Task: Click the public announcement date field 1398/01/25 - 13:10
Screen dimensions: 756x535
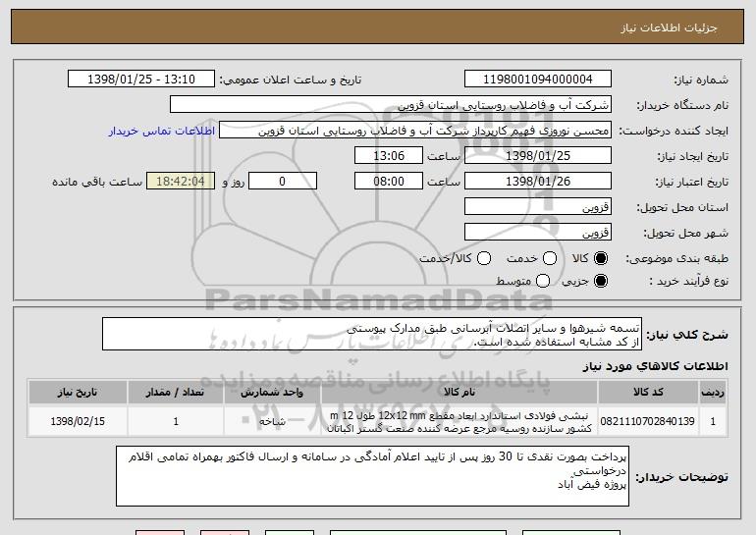Action: [x=141, y=80]
